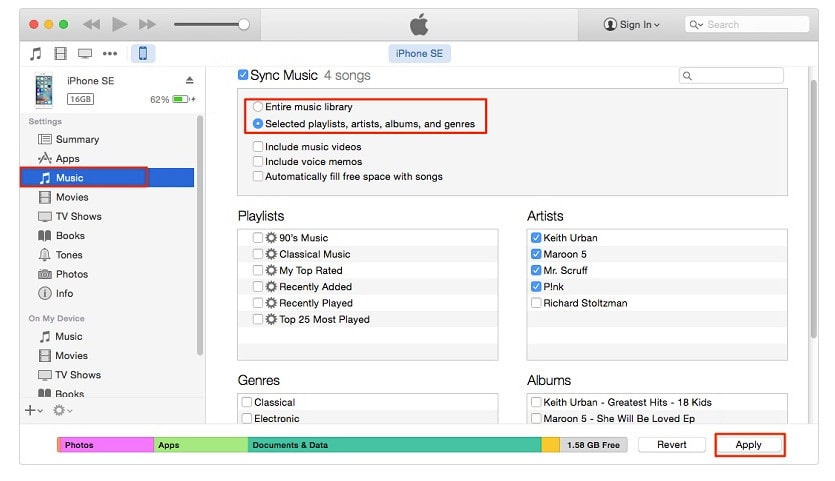
Task: Select Entire music library radio button
Action: (x=258, y=107)
